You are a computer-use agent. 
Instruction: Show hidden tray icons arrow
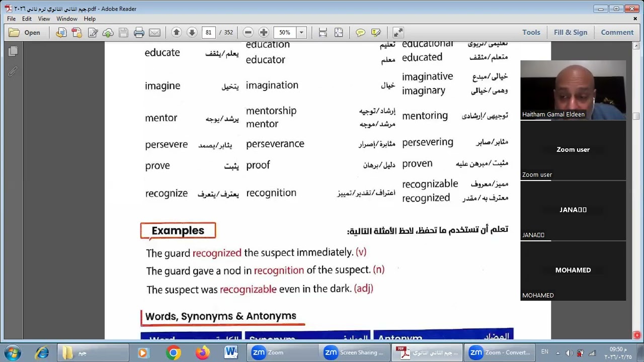coord(557,352)
